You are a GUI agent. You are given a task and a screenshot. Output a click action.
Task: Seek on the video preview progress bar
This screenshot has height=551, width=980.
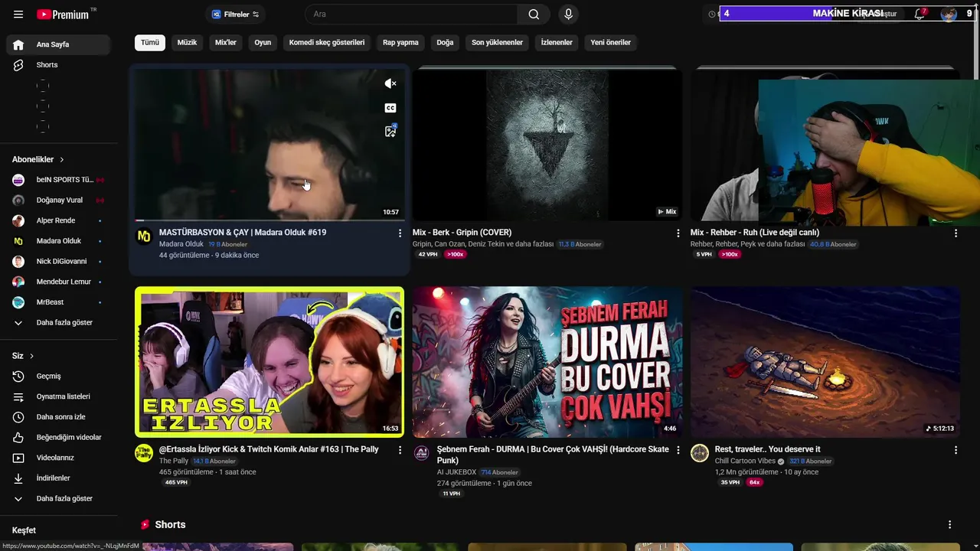click(269, 220)
